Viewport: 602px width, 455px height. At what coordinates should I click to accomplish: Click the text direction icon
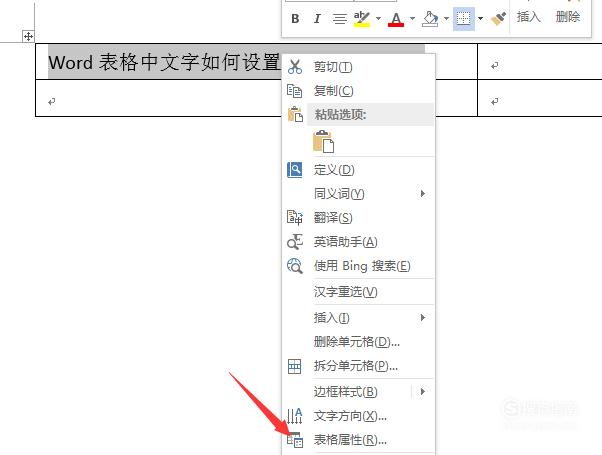(x=295, y=416)
